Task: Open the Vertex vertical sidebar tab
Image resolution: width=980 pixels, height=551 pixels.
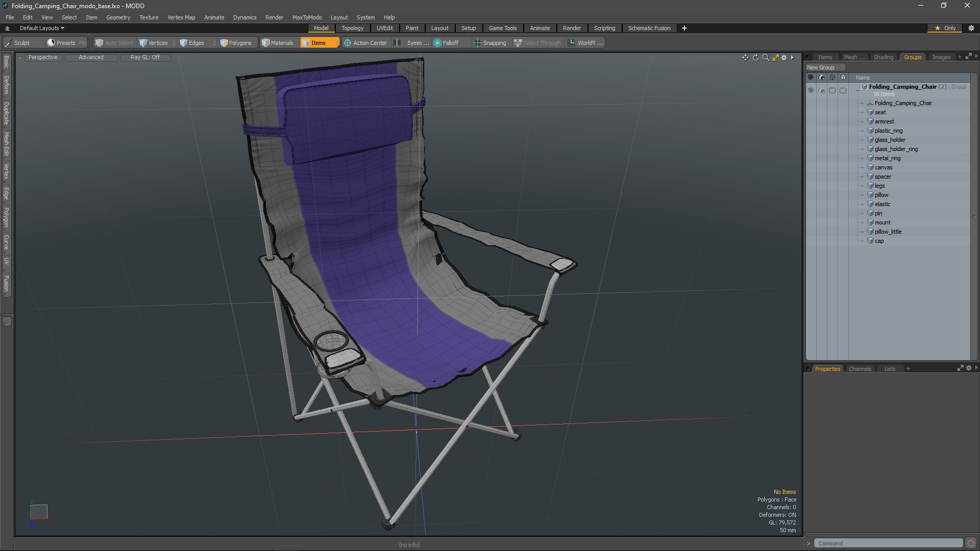Action: click(x=6, y=172)
